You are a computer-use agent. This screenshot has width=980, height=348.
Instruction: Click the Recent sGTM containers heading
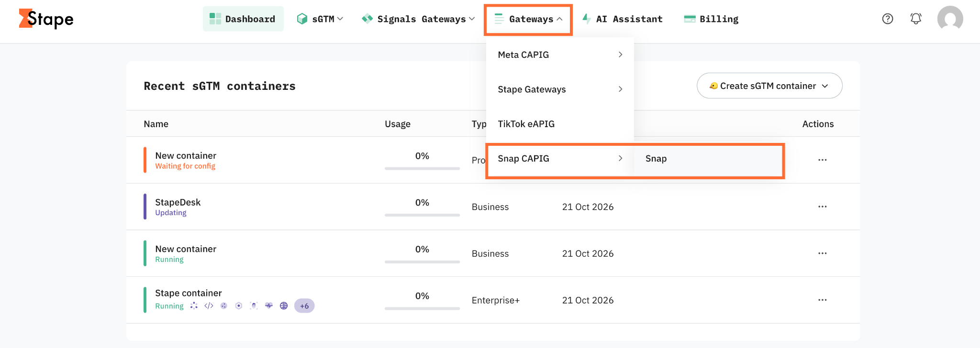[220, 86]
